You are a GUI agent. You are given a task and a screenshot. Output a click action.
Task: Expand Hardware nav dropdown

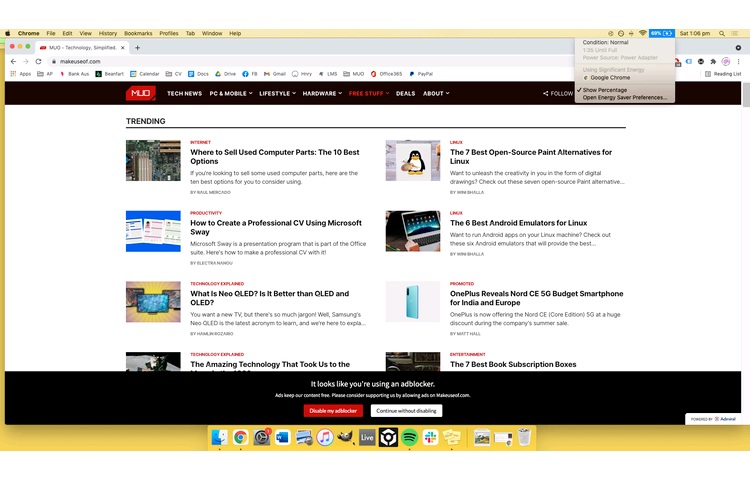click(x=322, y=94)
